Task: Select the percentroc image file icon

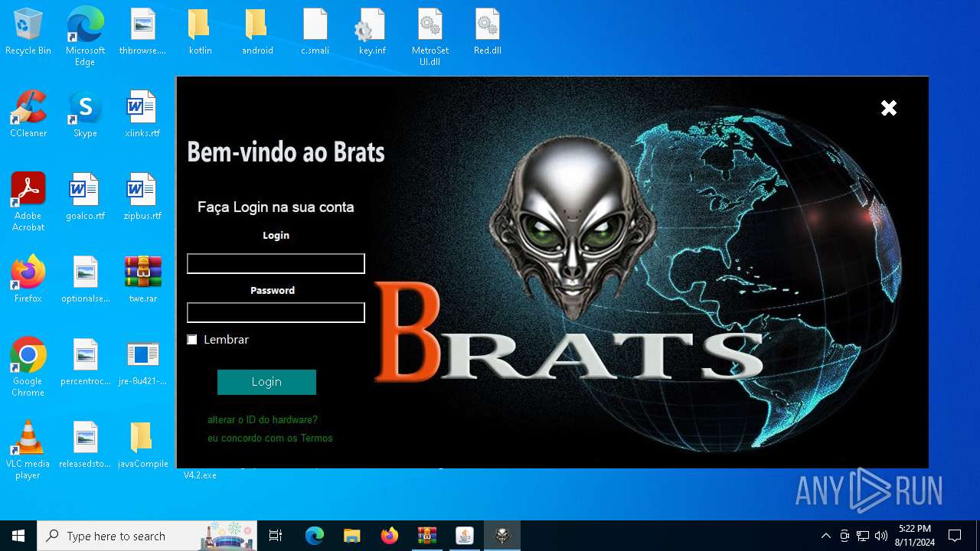Action: tap(85, 363)
